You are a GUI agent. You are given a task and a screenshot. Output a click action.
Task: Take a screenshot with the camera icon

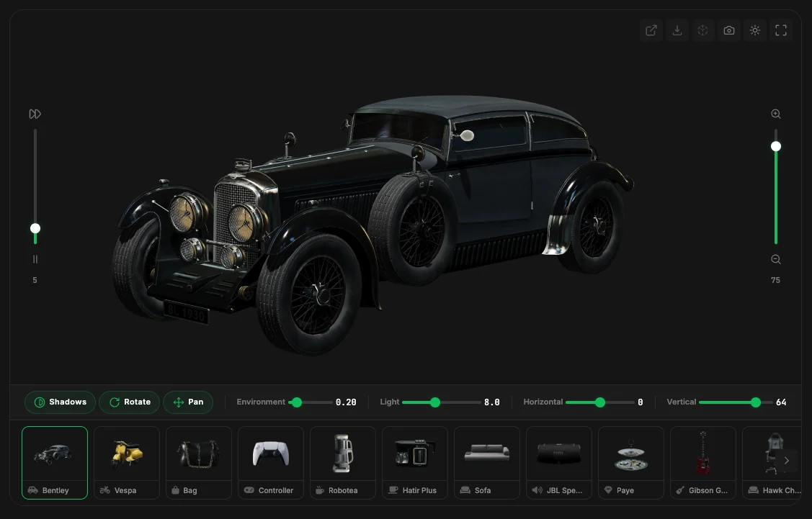(728, 30)
